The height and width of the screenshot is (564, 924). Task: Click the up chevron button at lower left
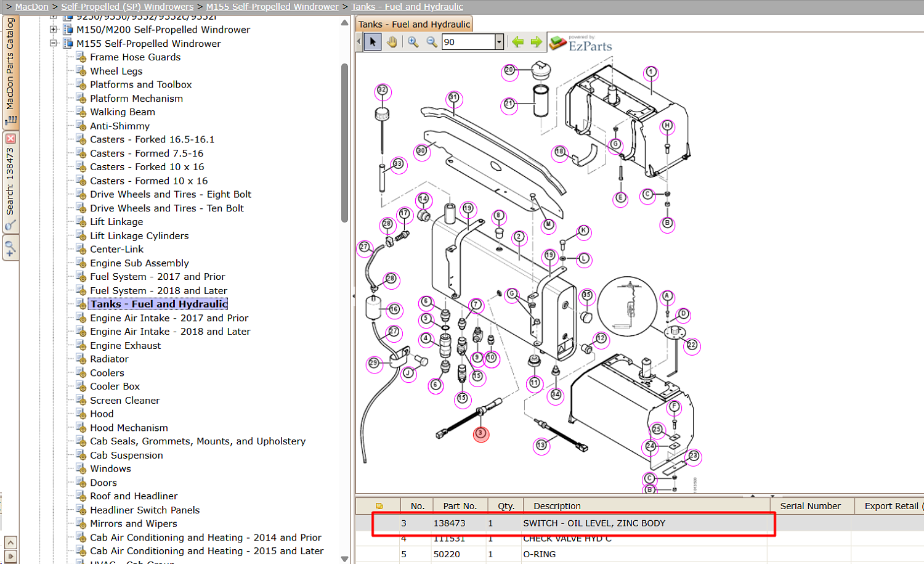[10, 542]
